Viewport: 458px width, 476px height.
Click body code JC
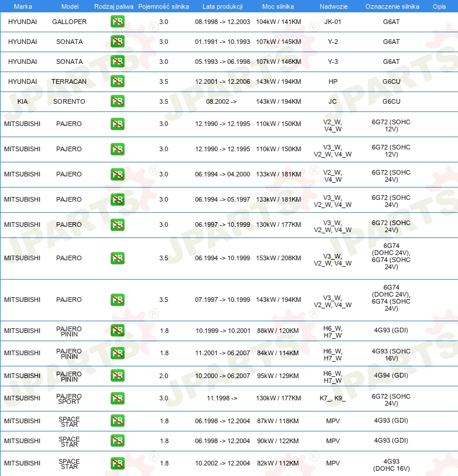pos(333,101)
